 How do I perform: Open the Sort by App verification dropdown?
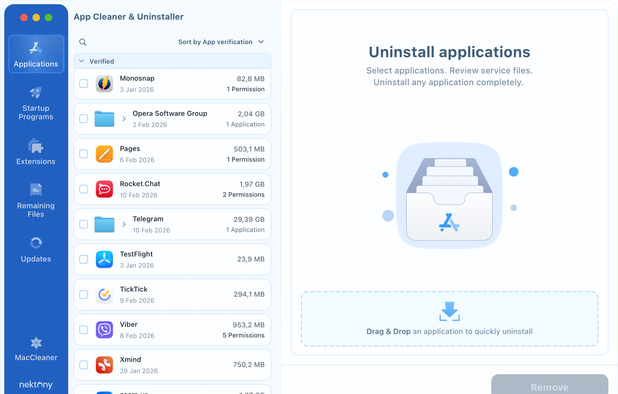221,42
